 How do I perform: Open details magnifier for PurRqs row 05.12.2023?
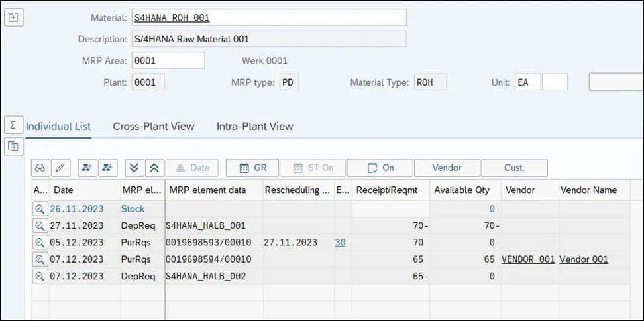[40, 243]
